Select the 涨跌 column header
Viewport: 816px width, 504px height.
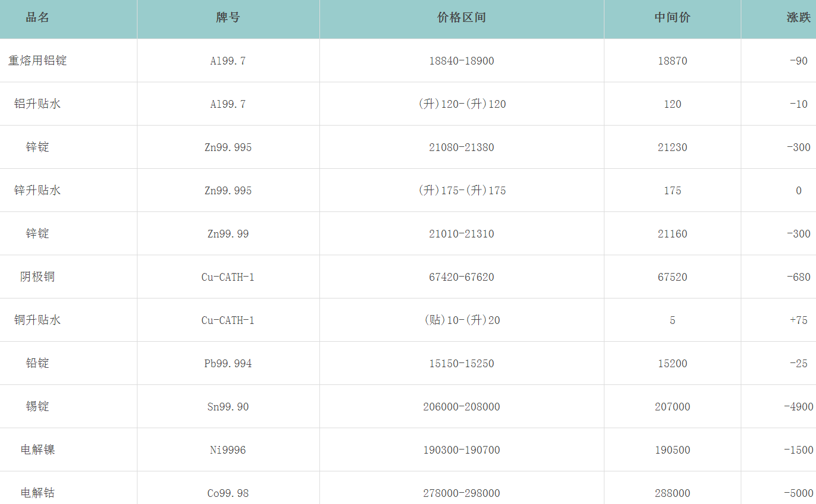coord(798,18)
